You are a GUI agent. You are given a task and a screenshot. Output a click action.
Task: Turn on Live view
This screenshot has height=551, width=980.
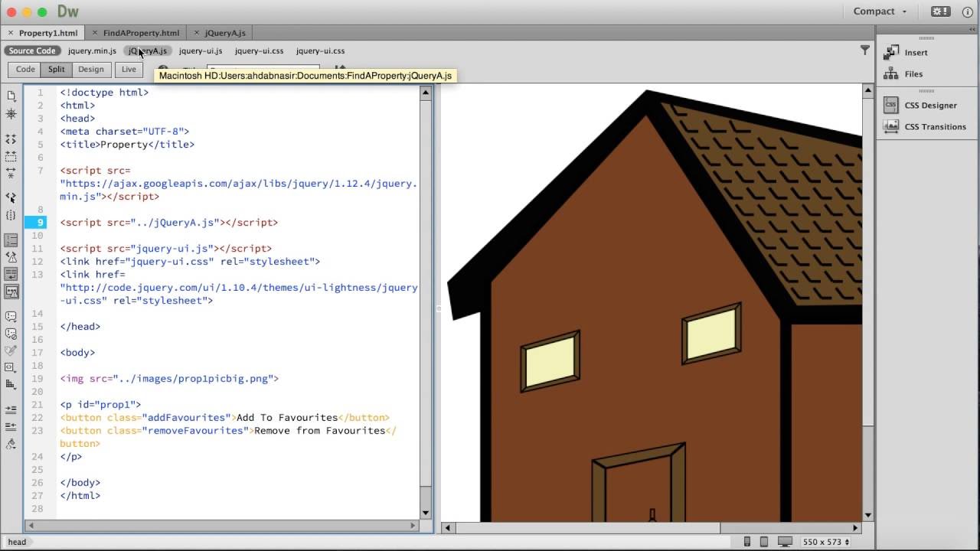click(x=129, y=70)
